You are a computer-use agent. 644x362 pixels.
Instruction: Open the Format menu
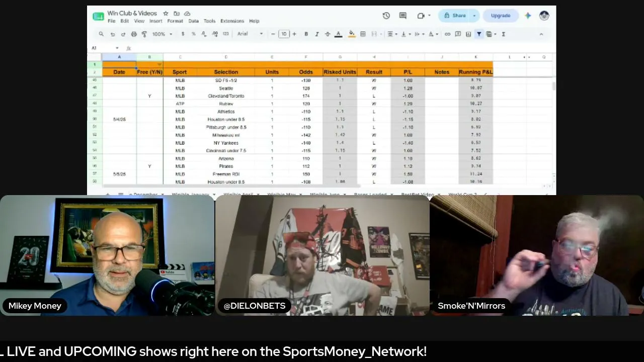(175, 21)
